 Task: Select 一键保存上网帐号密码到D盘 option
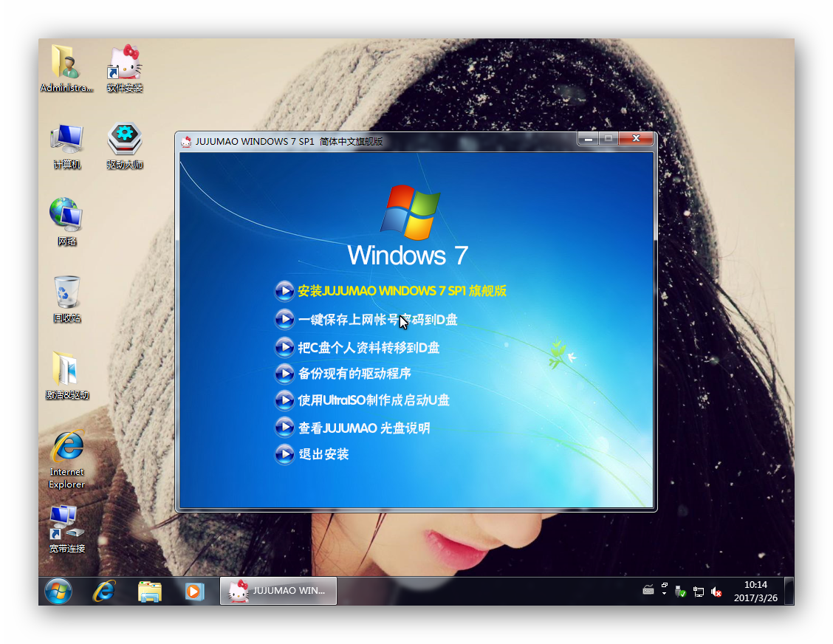click(377, 319)
